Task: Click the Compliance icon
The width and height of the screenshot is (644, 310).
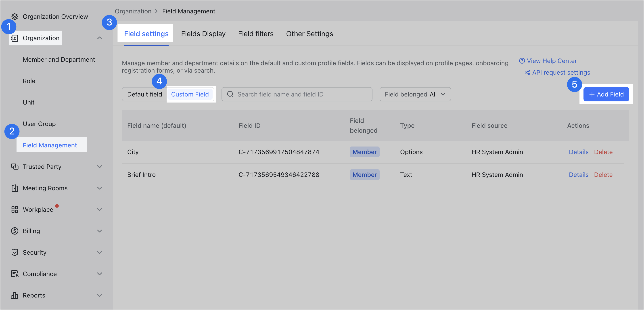Action: point(15,274)
